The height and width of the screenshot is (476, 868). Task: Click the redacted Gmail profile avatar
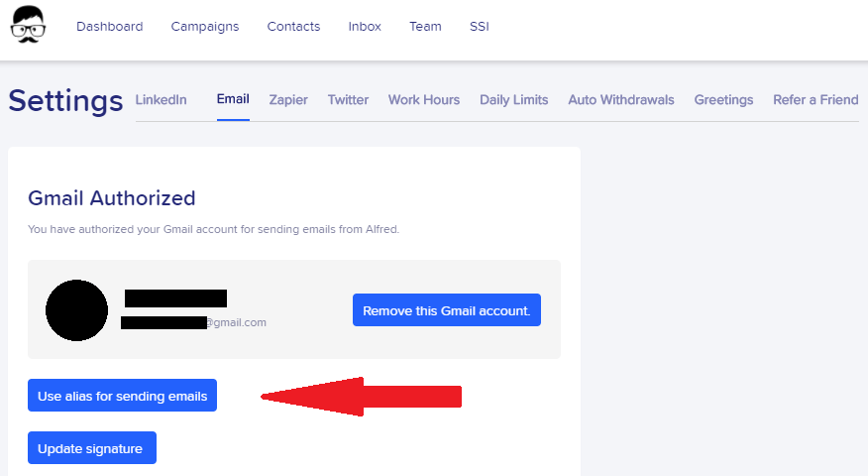coord(76,310)
